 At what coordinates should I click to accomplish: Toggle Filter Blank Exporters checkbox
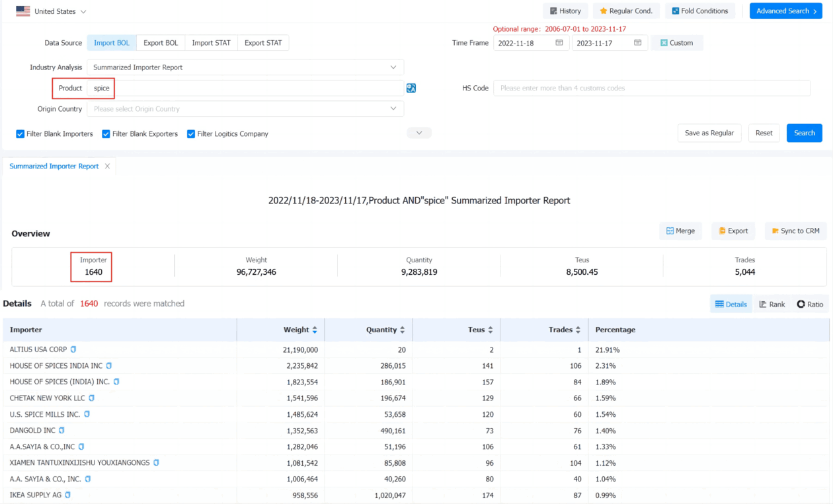[x=106, y=134]
